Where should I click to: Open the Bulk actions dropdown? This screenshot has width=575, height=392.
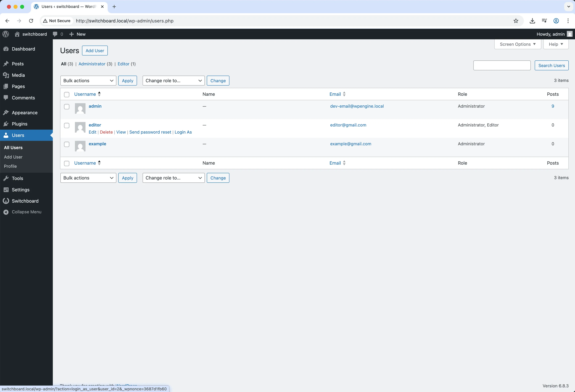(x=88, y=80)
